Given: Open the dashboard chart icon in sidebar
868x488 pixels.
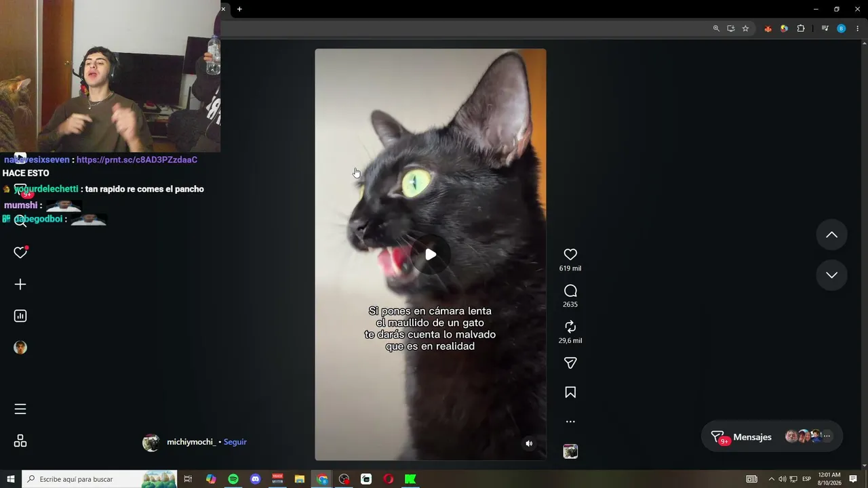Looking at the screenshot, I should coord(20,316).
